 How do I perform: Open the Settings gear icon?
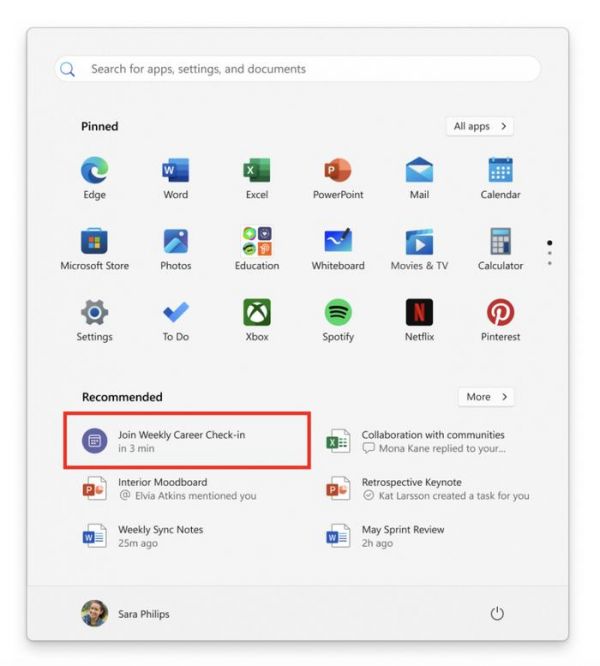[x=95, y=314]
